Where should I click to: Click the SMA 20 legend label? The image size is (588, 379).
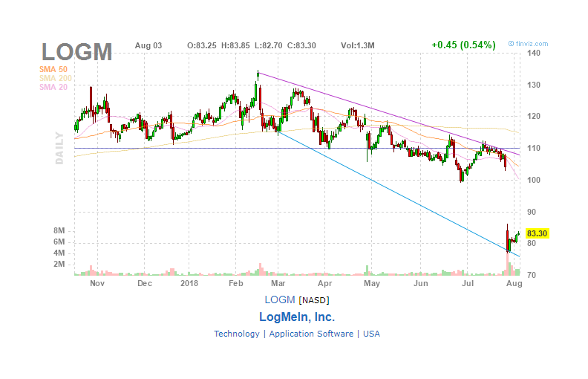[53, 87]
